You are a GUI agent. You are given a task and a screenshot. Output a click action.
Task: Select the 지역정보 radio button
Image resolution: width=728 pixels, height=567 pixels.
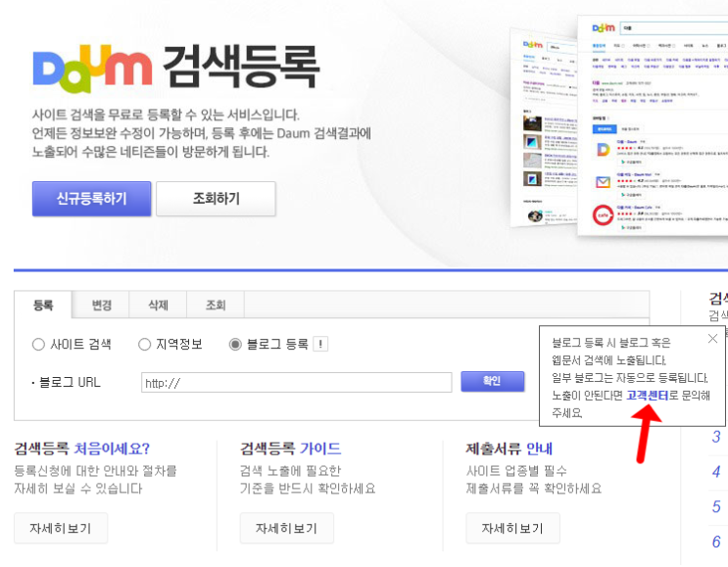pyautogui.click(x=144, y=345)
